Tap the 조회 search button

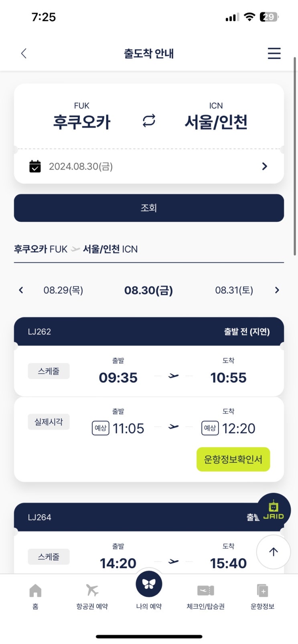click(x=149, y=208)
